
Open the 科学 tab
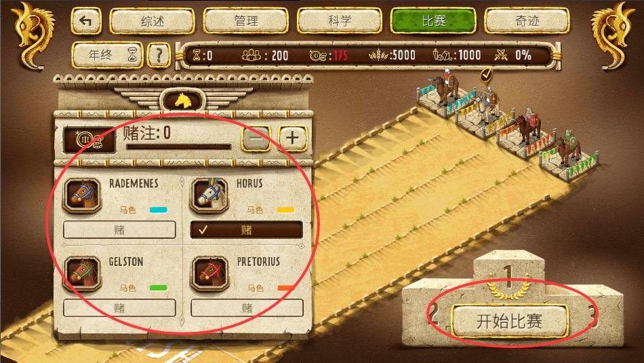[340, 21]
